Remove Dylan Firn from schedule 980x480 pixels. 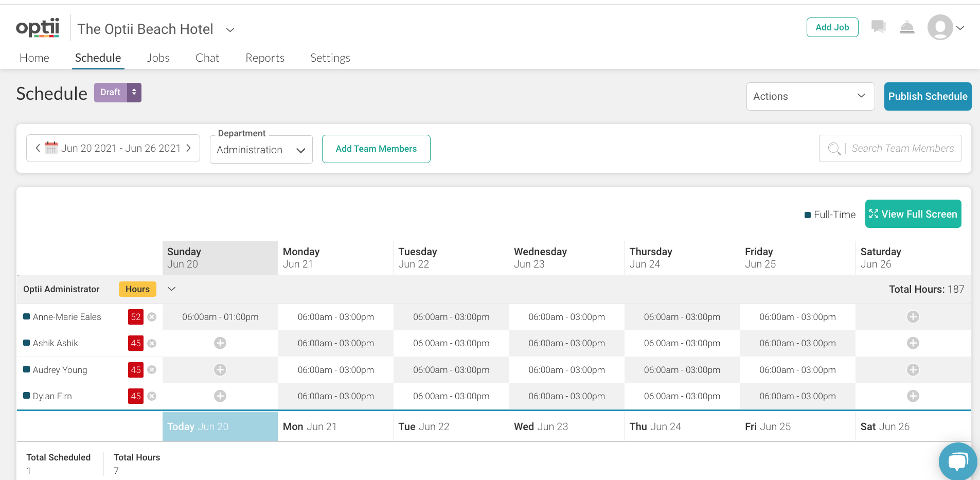click(x=152, y=396)
